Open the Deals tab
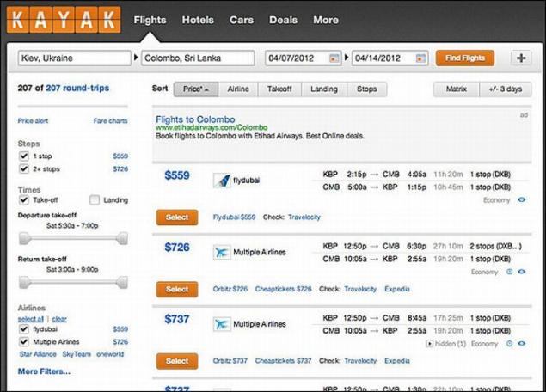This screenshot has width=546, height=392. [283, 20]
